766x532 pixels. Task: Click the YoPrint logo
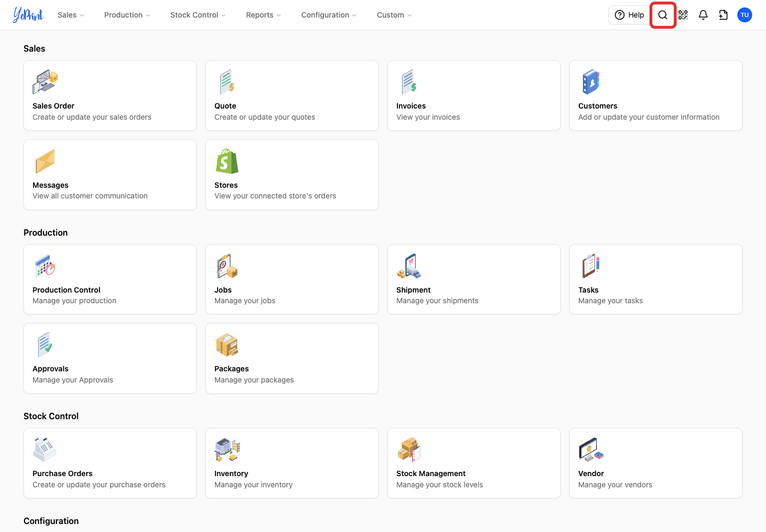coord(28,15)
